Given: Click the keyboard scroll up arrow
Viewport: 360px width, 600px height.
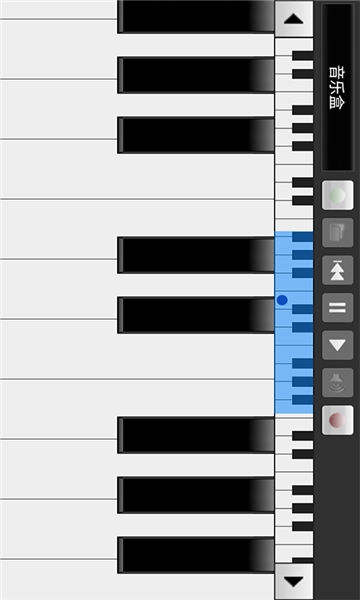Looking at the screenshot, I should pyautogui.click(x=294, y=19).
